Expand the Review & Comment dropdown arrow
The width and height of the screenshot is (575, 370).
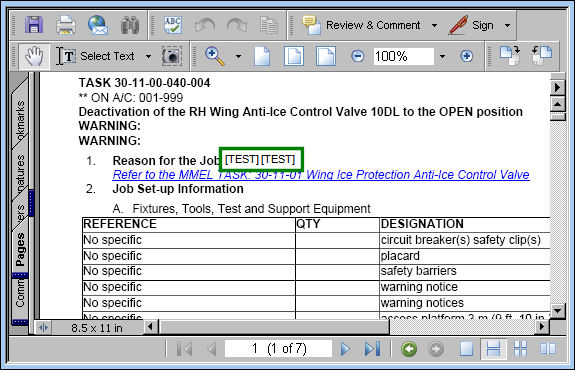[434, 25]
